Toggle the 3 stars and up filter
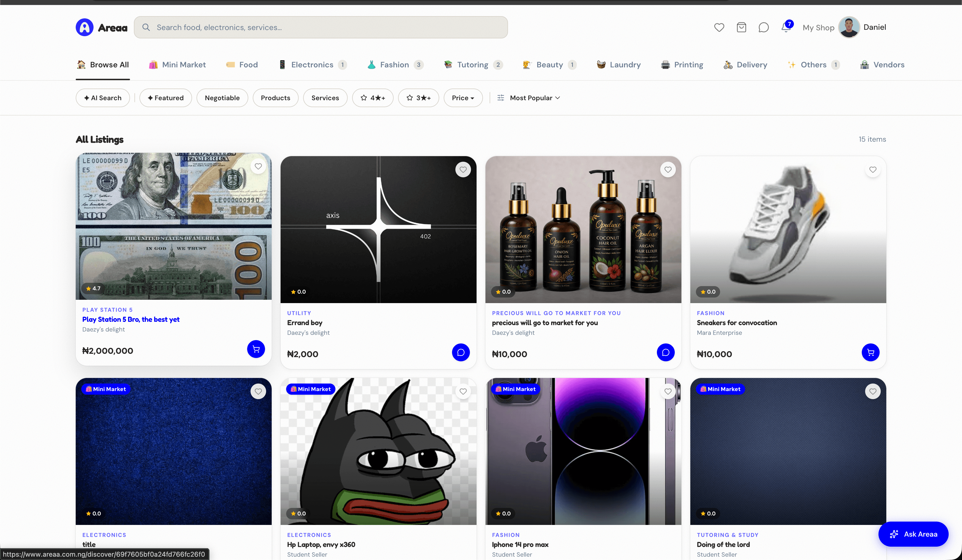 [x=418, y=98]
